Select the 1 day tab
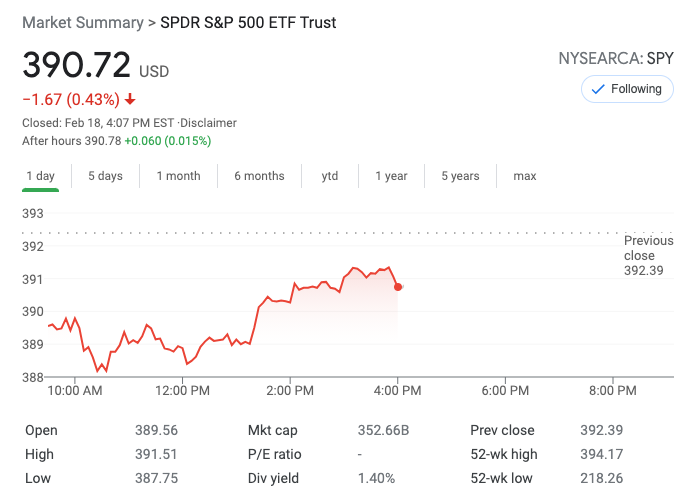The height and width of the screenshot is (499, 693). coord(40,176)
